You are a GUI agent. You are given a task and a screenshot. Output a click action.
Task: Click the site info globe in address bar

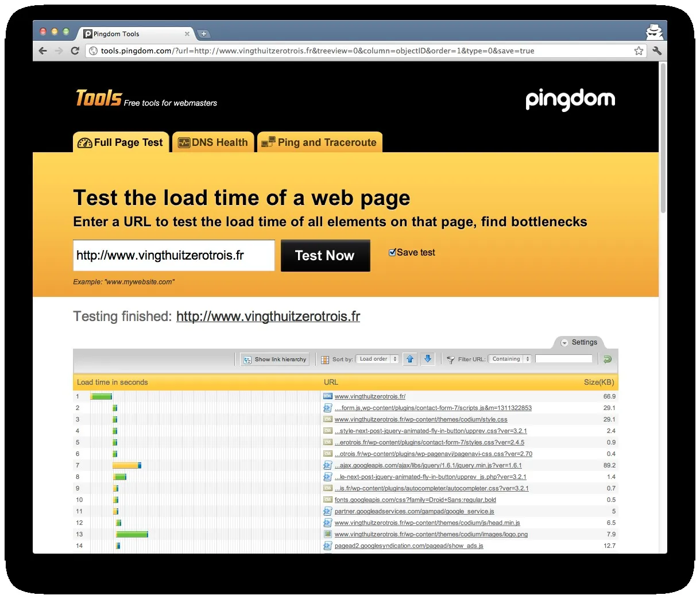click(x=93, y=51)
